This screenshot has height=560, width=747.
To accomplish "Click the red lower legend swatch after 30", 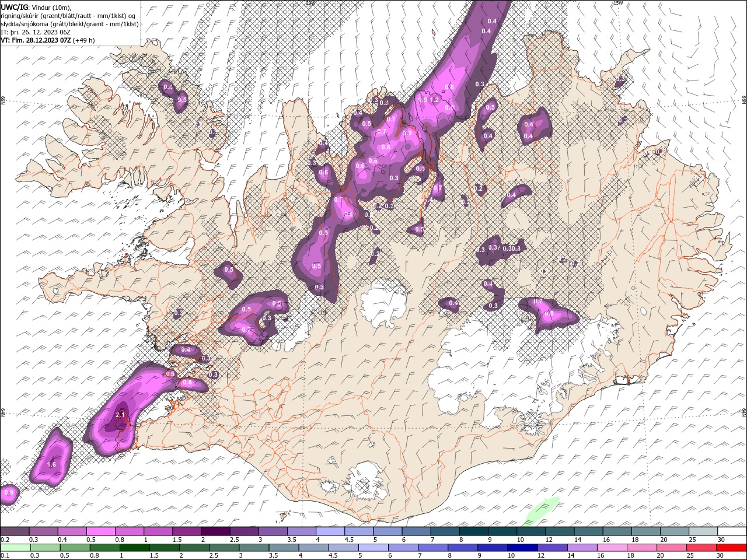I will tap(732, 548).
